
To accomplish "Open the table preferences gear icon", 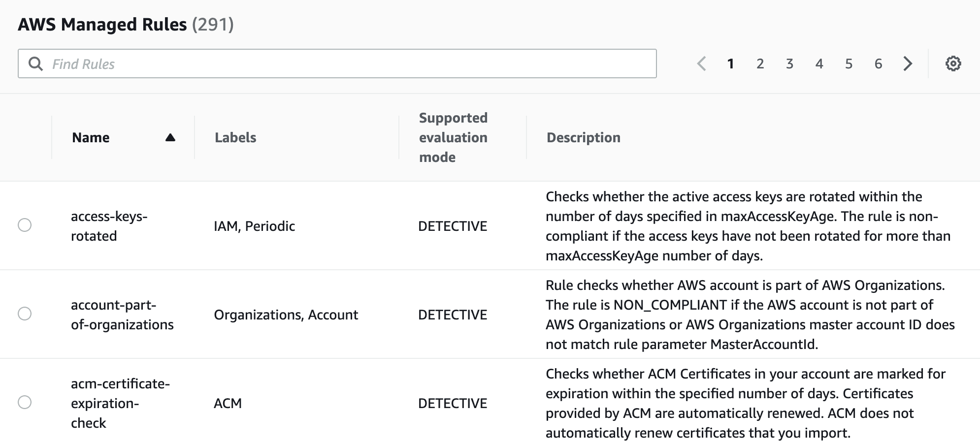I will [x=953, y=64].
